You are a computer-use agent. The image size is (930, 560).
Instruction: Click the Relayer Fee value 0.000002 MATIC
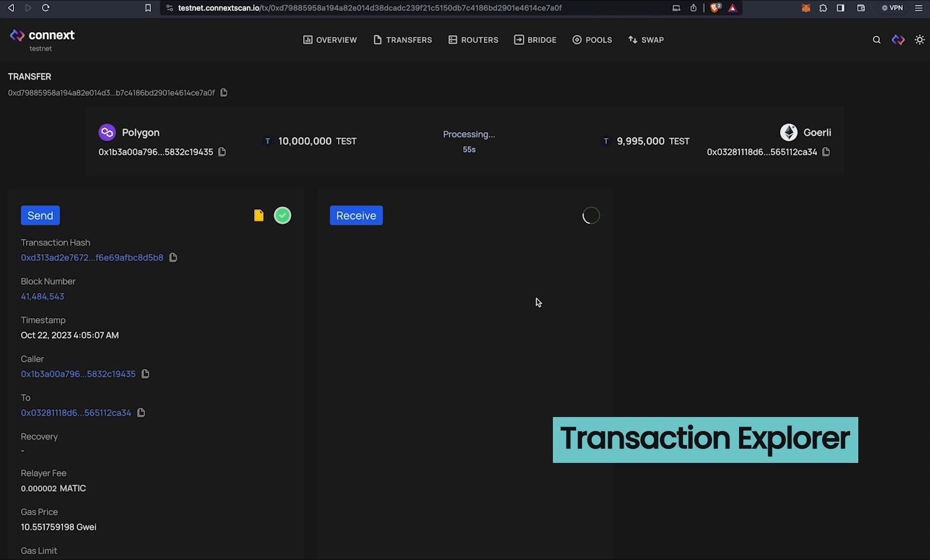[x=53, y=488]
